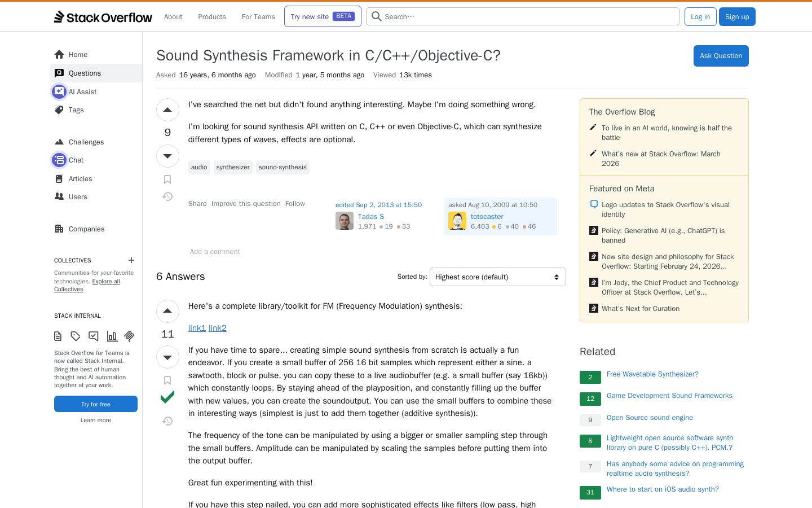Open What's Next for Curation post
812x508 pixels.
pyautogui.click(x=641, y=309)
